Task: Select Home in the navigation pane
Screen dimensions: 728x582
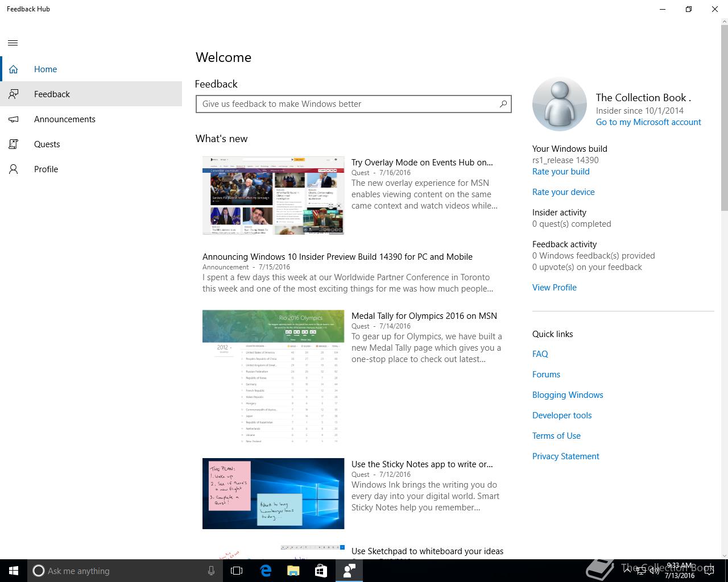Action: pos(91,69)
